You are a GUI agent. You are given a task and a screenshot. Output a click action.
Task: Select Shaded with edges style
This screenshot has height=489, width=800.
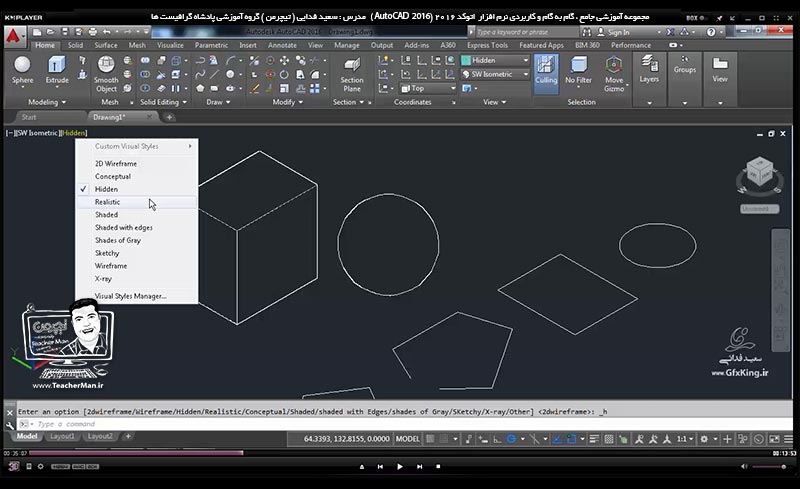[137, 228]
